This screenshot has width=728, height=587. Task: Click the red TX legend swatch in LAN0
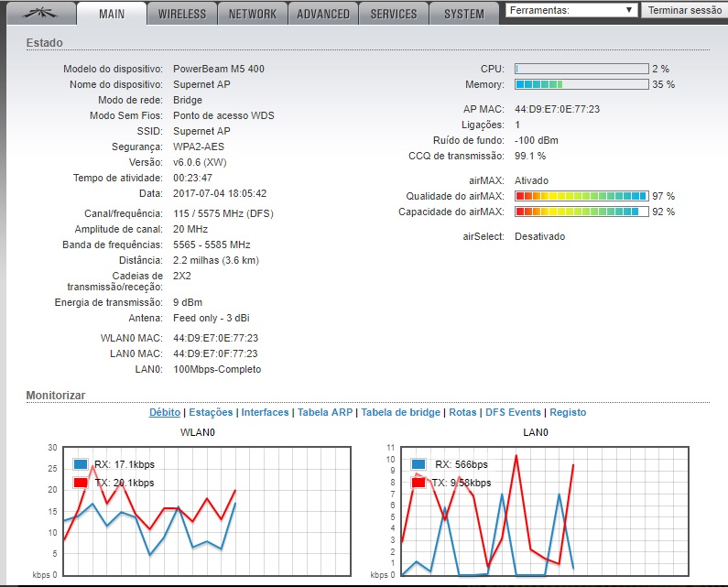pyautogui.click(x=418, y=483)
